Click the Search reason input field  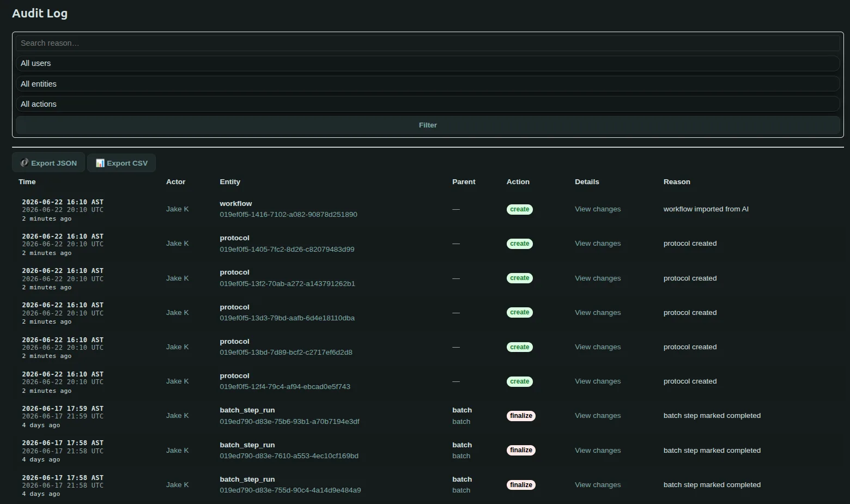428,43
